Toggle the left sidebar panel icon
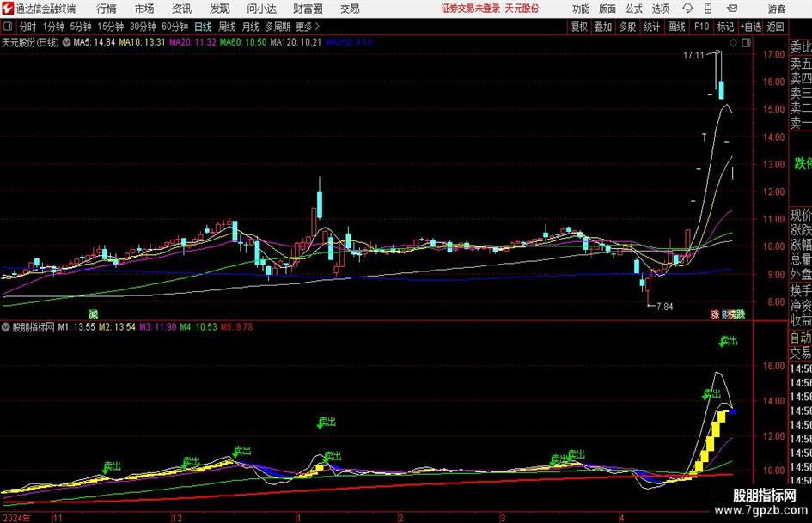Screen dimensions: 812x523 click(8, 27)
